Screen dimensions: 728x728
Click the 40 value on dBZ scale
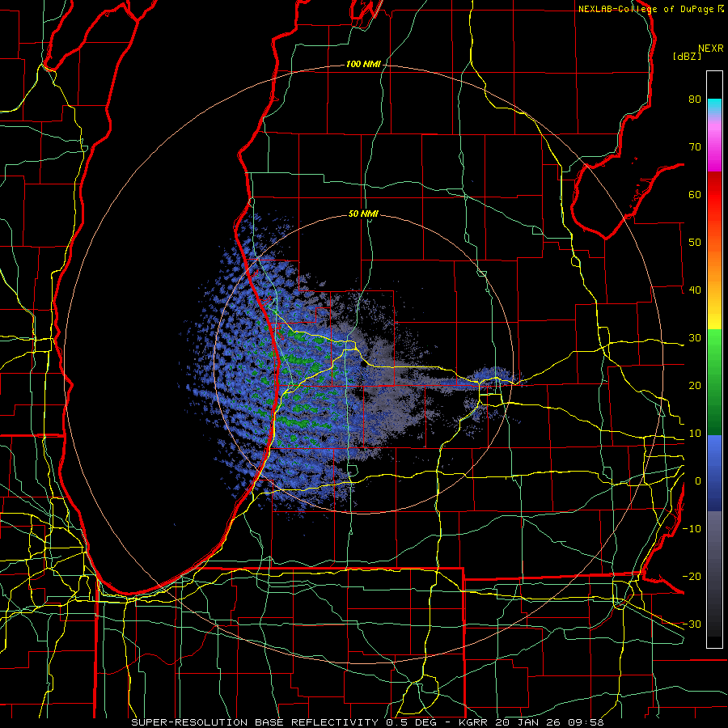(695, 290)
